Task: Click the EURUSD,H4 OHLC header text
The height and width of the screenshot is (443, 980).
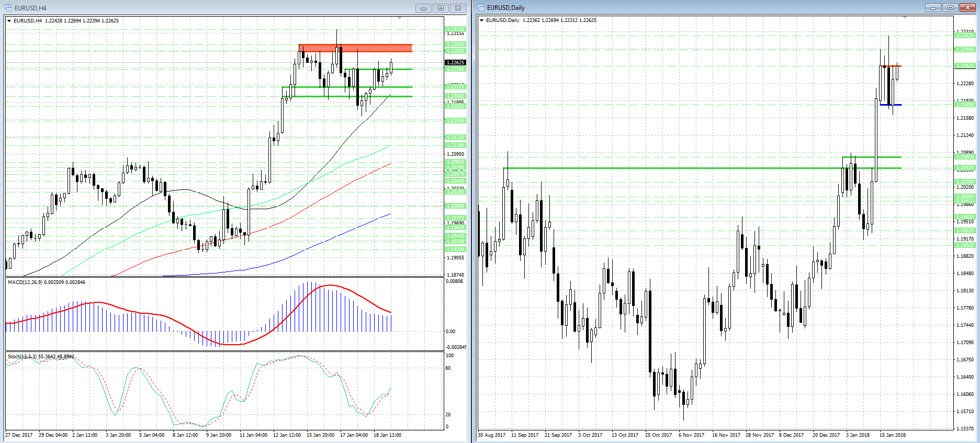Action: point(66,21)
